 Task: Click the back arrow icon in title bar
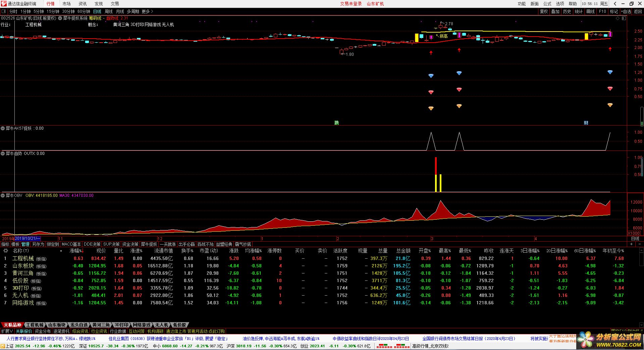tap(615, 4)
